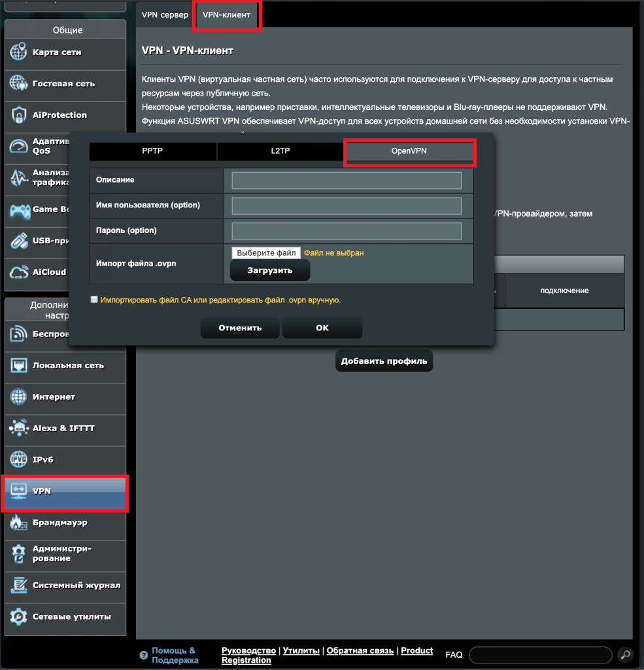Click the FAQ search magnifier icon
The width and height of the screenshot is (644, 670).
[625, 654]
